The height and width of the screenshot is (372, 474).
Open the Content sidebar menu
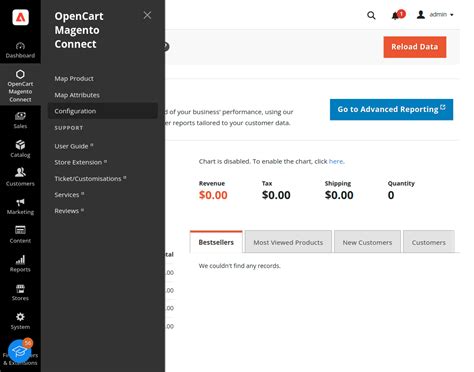click(x=20, y=235)
